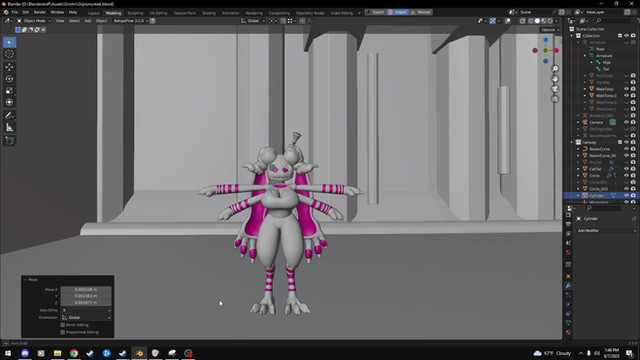This screenshot has height=360, width=640.
Task: Open the Render menu
Action: pos(40,12)
